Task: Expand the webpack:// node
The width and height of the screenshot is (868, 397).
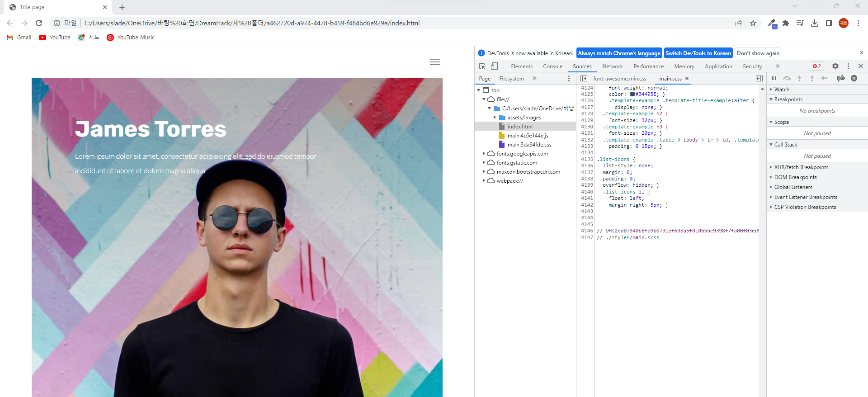Action: coord(484,181)
